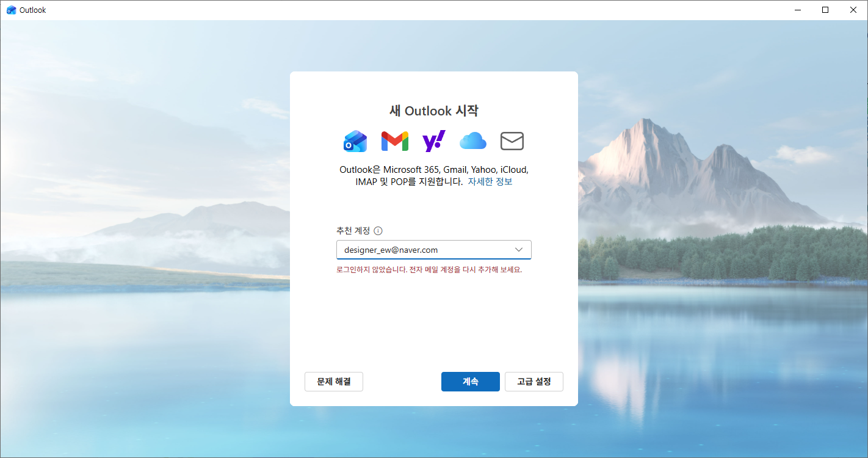Expand the account dropdown chevron
Screen dimensions: 868x458
[519, 250]
